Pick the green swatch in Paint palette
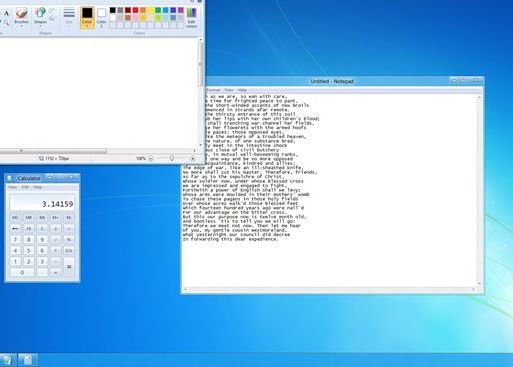The width and height of the screenshot is (513, 367). tap(158, 11)
